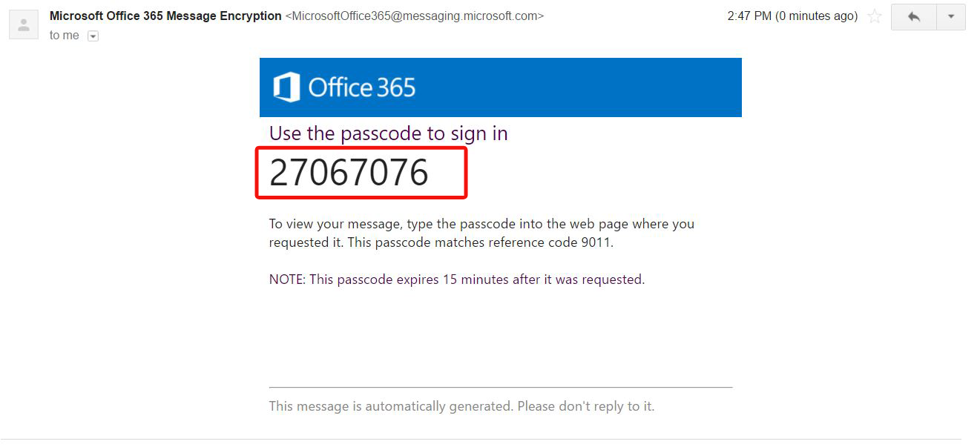Click the horizontal divider line above the footer
980x447 pixels.
(500, 387)
